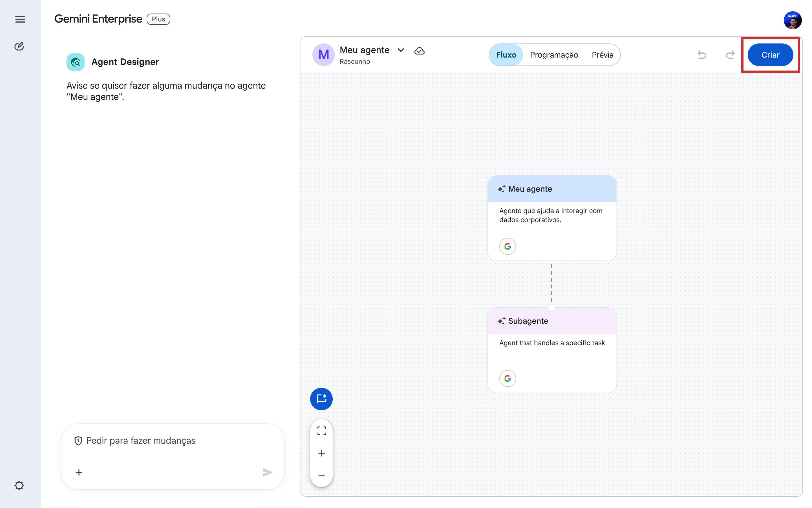812x508 pixels.
Task: Select the Meu agente node header
Action: [x=552, y=189]
